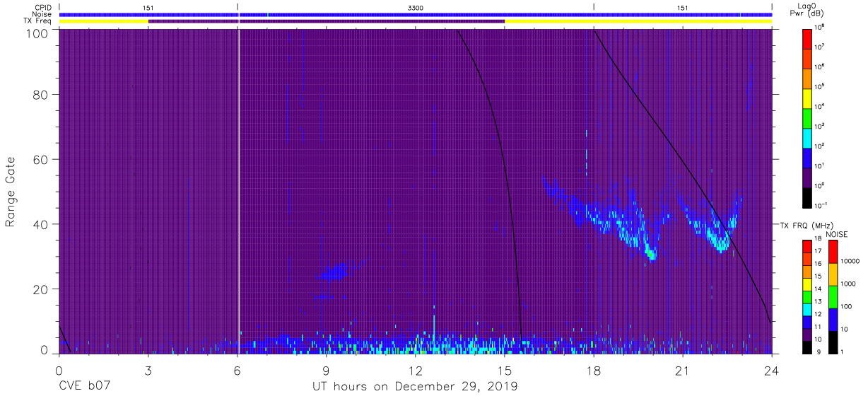The height and width of the screenshot is (401, 868).
Task: Click the 80 tick on Range Gate axis
Action: point(40,94)
